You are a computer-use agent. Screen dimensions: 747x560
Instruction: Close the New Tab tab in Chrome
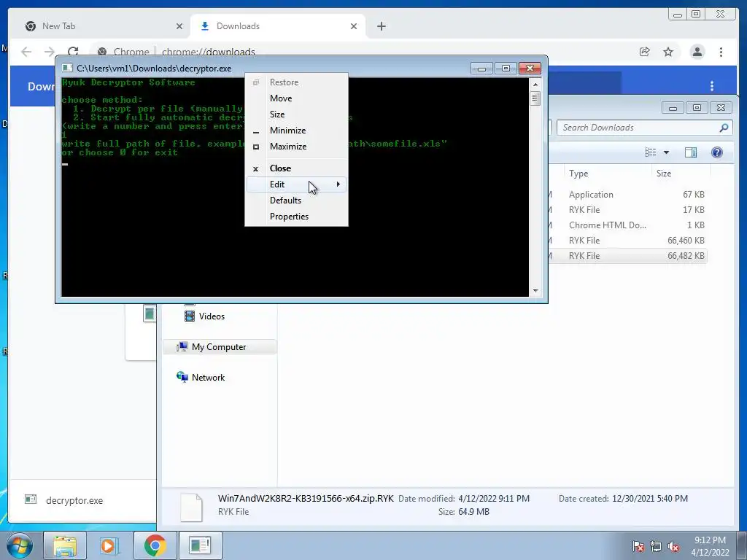tap(179, 26)
